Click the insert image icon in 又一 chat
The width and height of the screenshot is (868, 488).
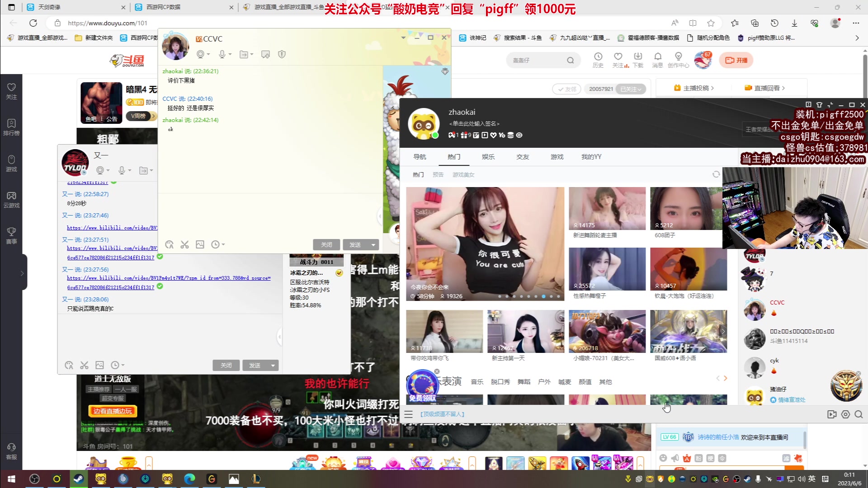point(99,365)
